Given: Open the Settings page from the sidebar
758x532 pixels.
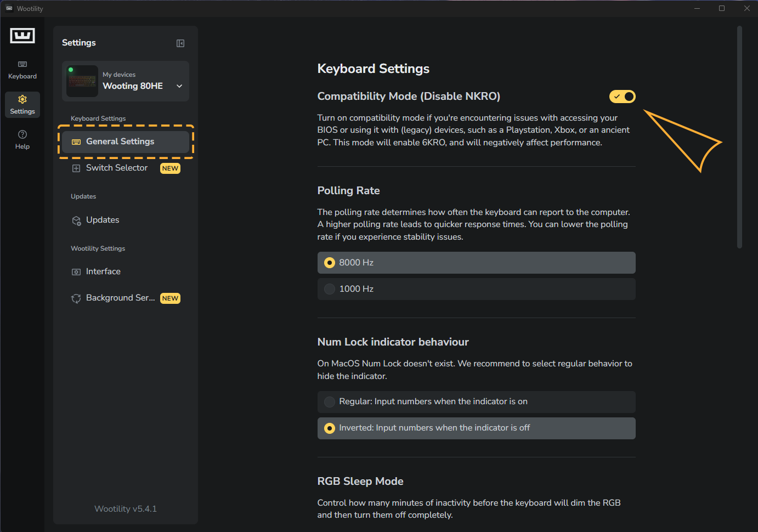Looking at the screenshot, I should pos(22,105).
